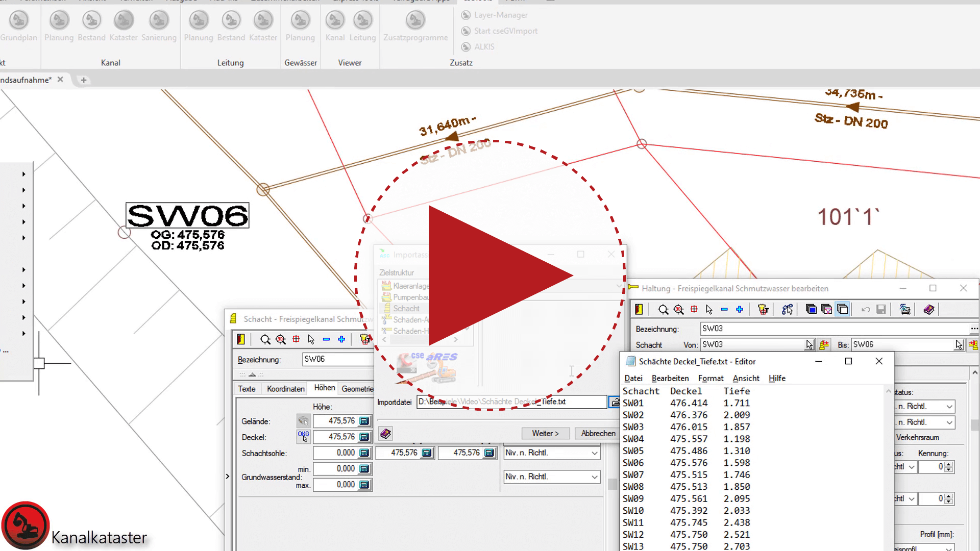980x551 pixels.
Task: Open the Bearbeiten menu in Editor
Action: tap(670, 378)
